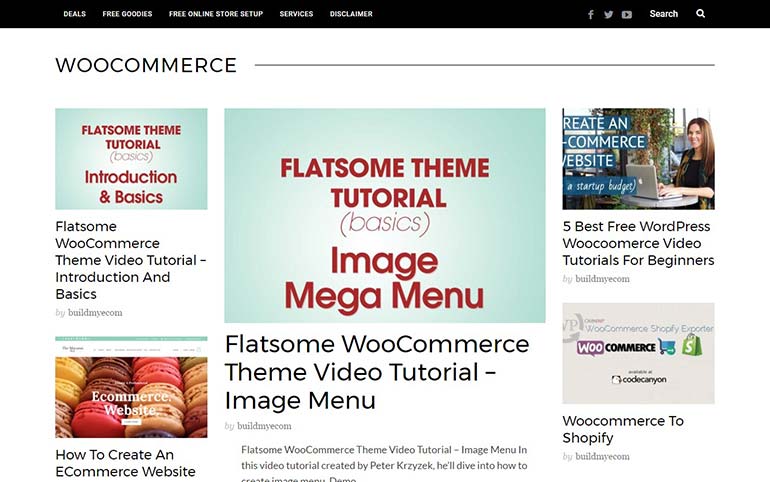Open 5 Best Free WordPress Woocommerce title
Viewport: 770px width, 482px height.
tap(638, 243)
